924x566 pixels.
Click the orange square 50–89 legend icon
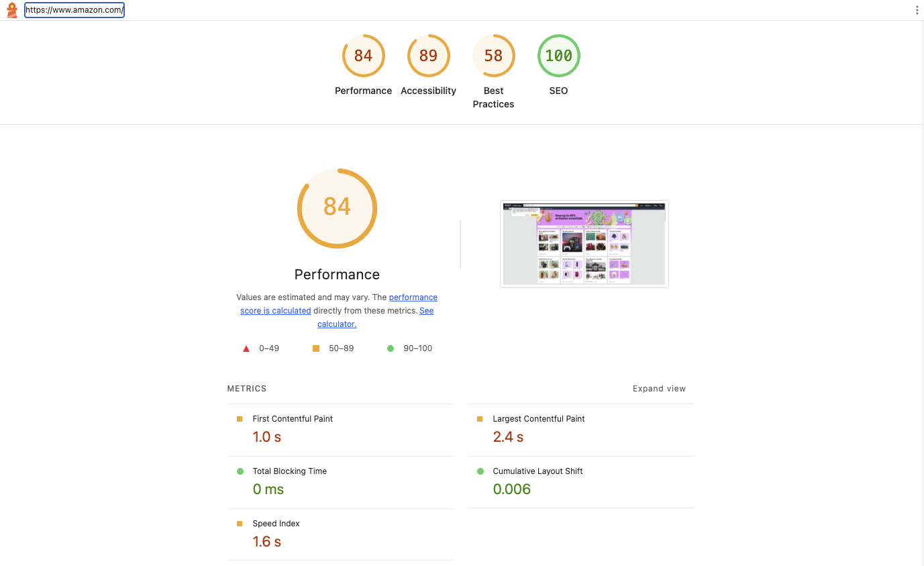click(316, 348)
